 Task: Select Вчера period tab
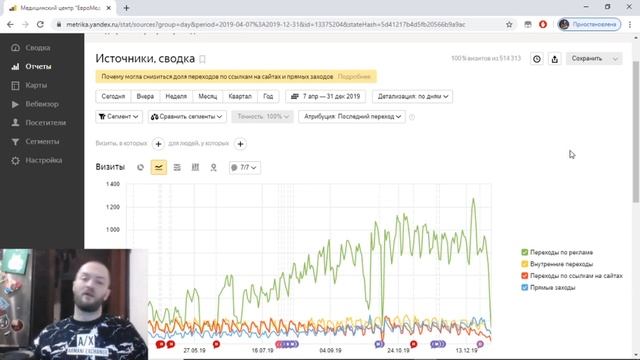coord(145,97)
